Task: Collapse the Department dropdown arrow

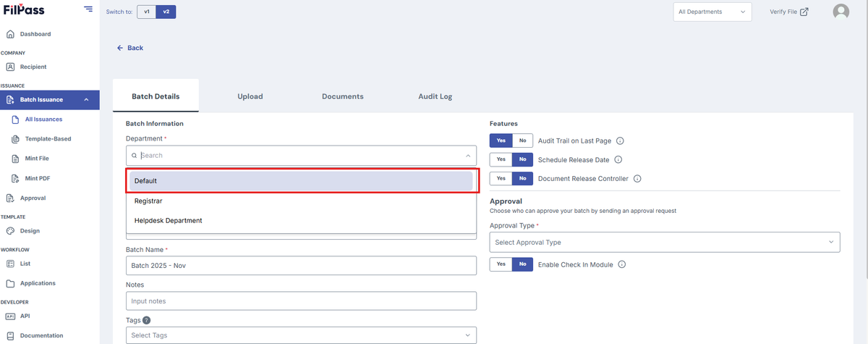Action: [x=468, y=156]
